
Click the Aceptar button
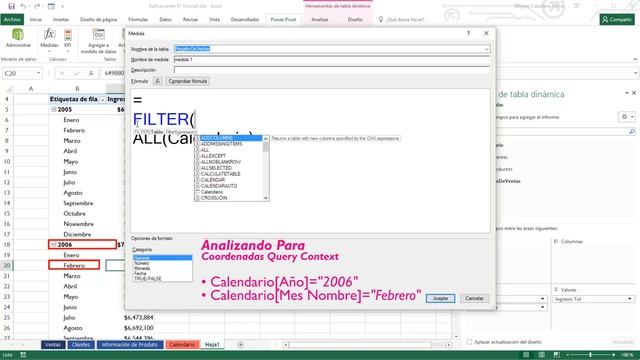pos(440,298)
